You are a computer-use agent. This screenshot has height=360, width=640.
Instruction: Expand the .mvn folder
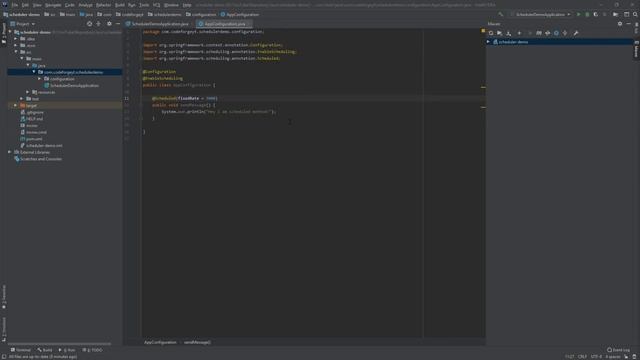point(16,45)
